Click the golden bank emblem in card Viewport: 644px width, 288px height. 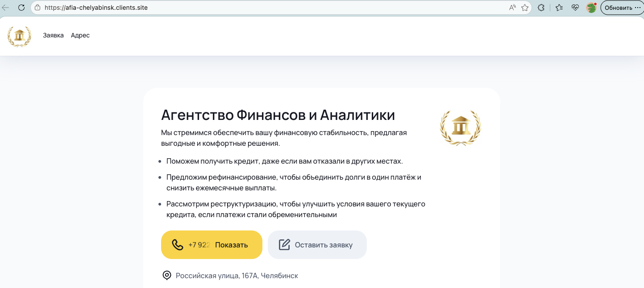(461, 128)
